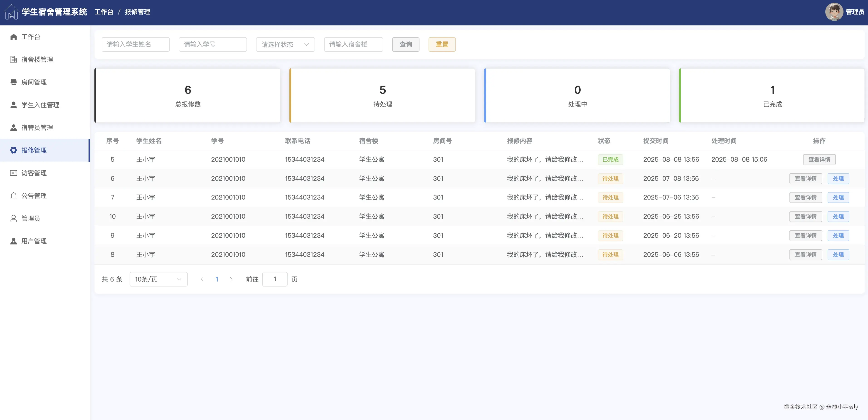This screenshot has width=868, height=420.
Task: Click the bell icon beside 公告管理
Action: coord(13,195)
